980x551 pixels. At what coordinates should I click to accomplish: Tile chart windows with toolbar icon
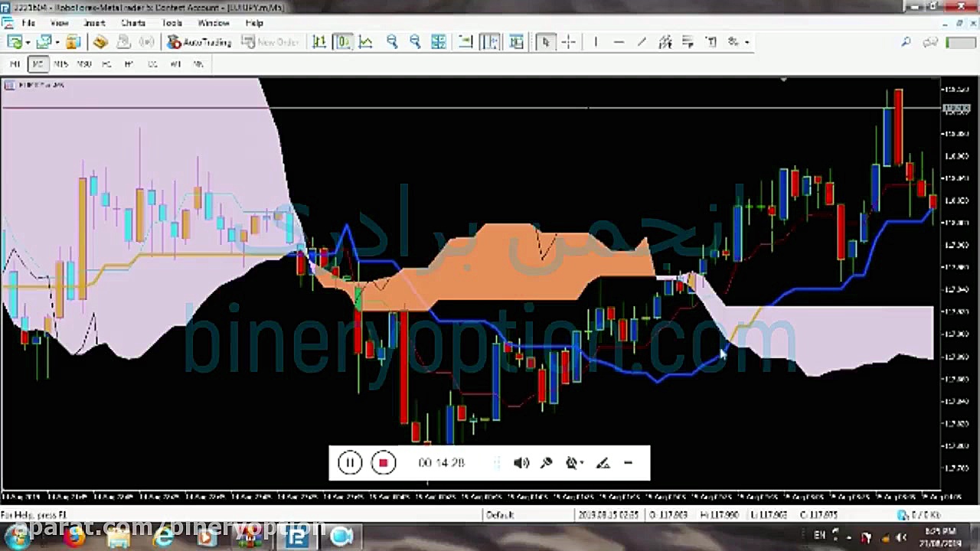click(439, 42)
